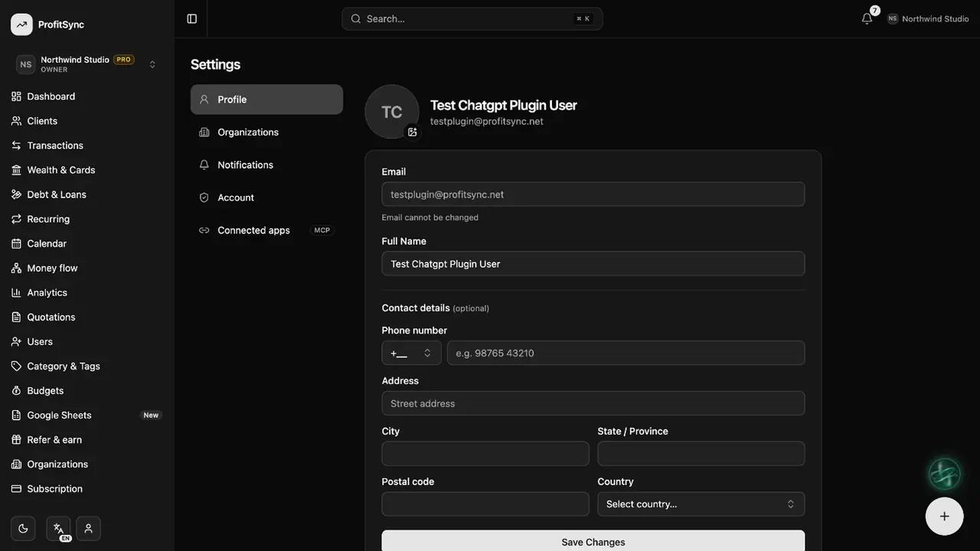980x551 pixels.
Task: Click the Settings page heading
Action: 215,64
